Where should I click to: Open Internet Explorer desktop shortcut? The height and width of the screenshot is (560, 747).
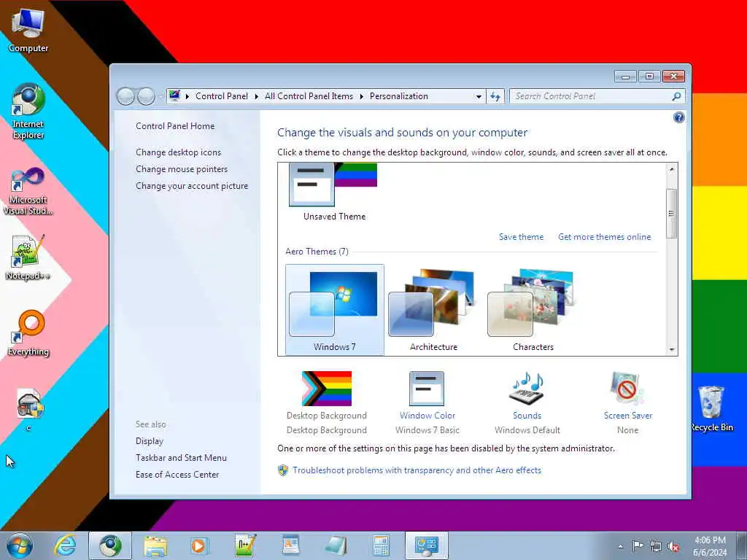click(28, 112)
